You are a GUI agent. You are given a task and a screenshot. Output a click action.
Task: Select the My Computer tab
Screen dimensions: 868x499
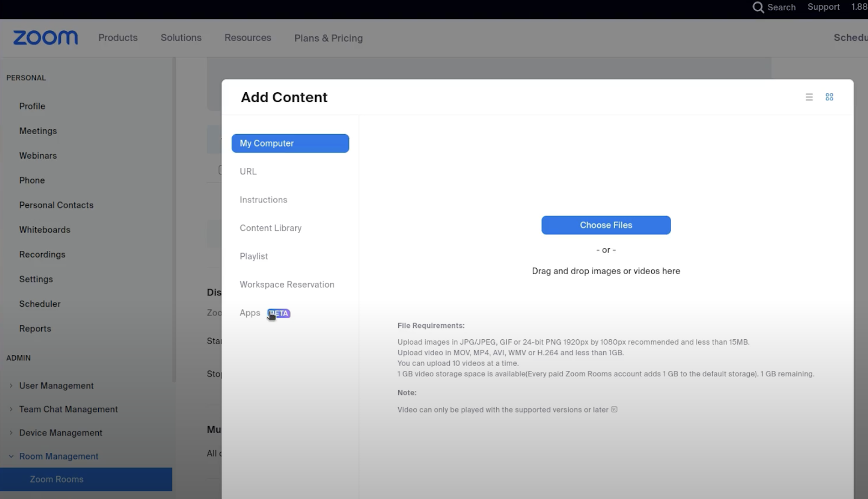[290, 143]
